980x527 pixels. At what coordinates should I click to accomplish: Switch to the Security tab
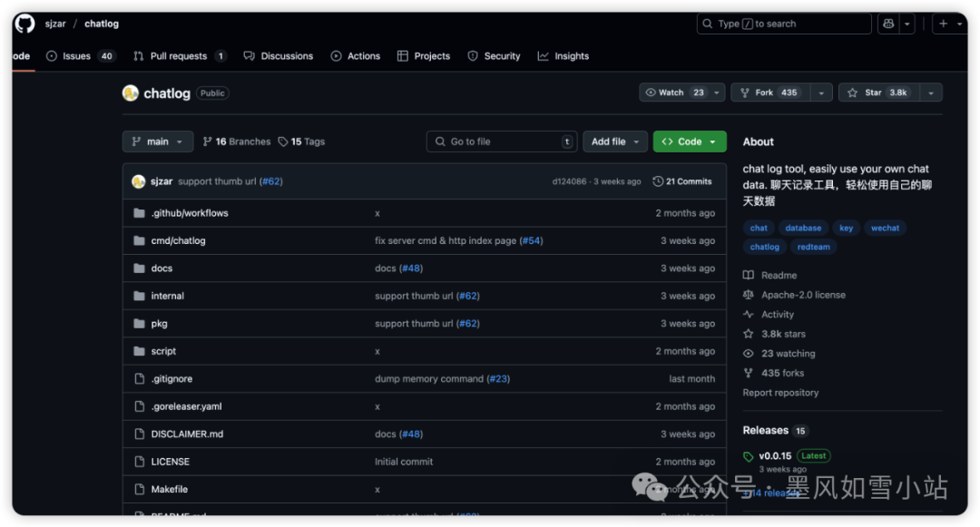(494, 56)
